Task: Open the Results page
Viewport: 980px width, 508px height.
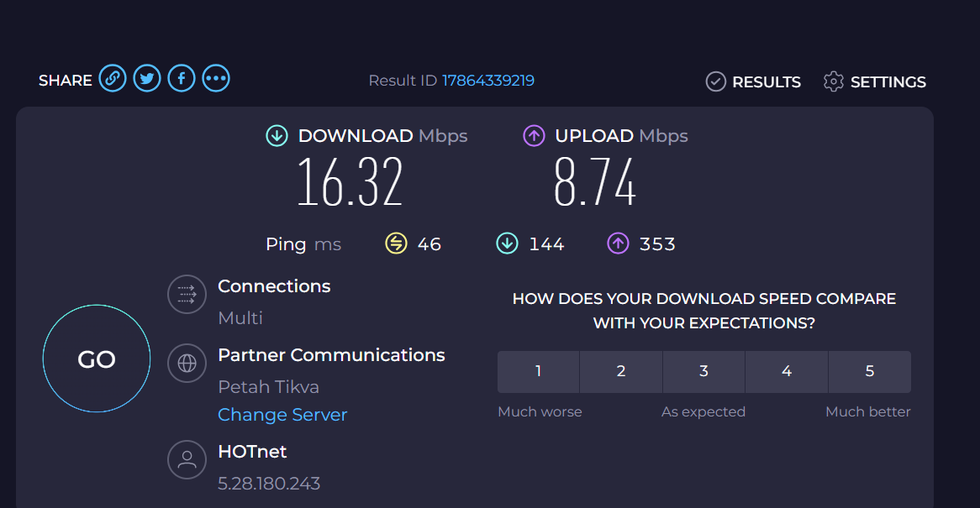Action: click(x=753, y=81)
